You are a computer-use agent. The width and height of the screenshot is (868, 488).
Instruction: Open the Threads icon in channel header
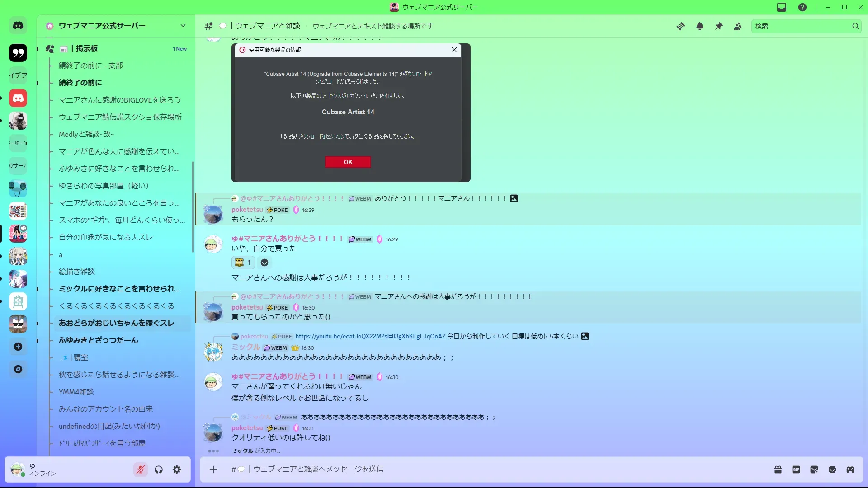click(680, 26)
